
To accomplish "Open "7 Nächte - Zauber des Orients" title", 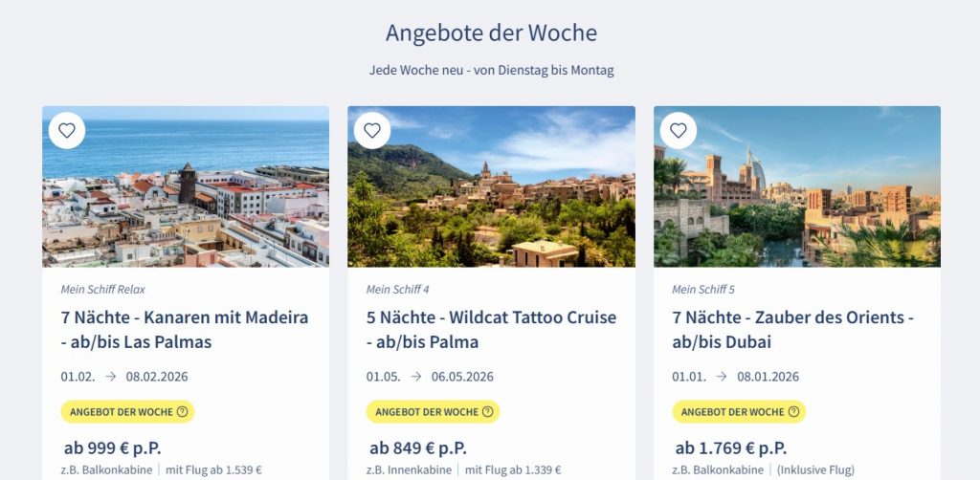I will (x=793, y=329).
